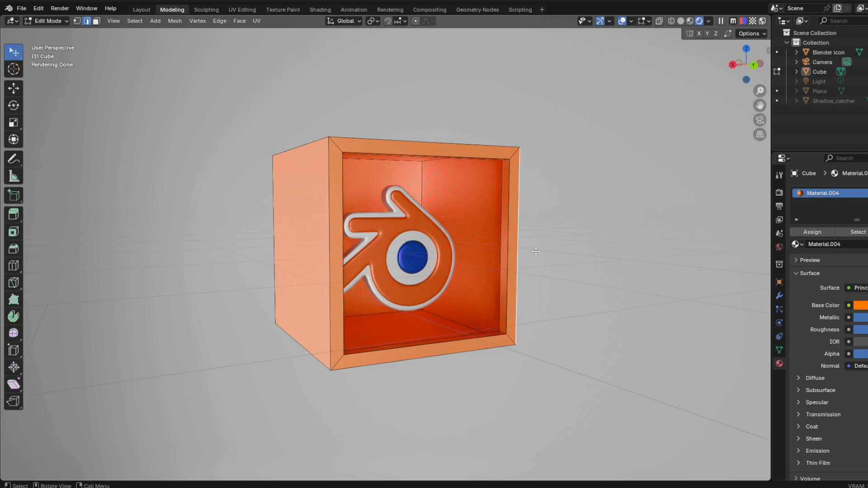Toggle Z axis mirror
The width and height of the screenshot is (868, 488).
pos(716,33)
